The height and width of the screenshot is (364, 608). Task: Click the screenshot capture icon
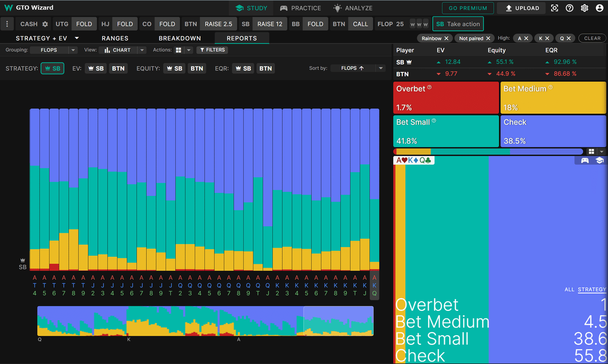click(555, 8)
